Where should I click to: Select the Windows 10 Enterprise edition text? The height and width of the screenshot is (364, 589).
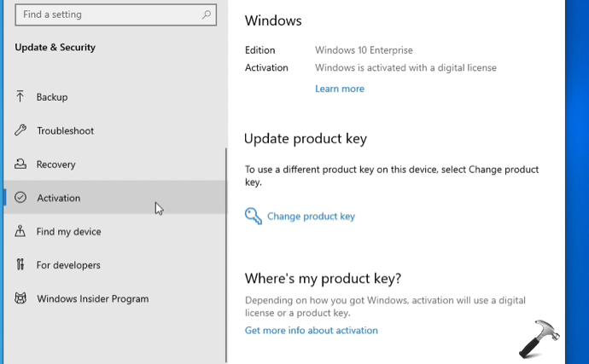(364, 50)
